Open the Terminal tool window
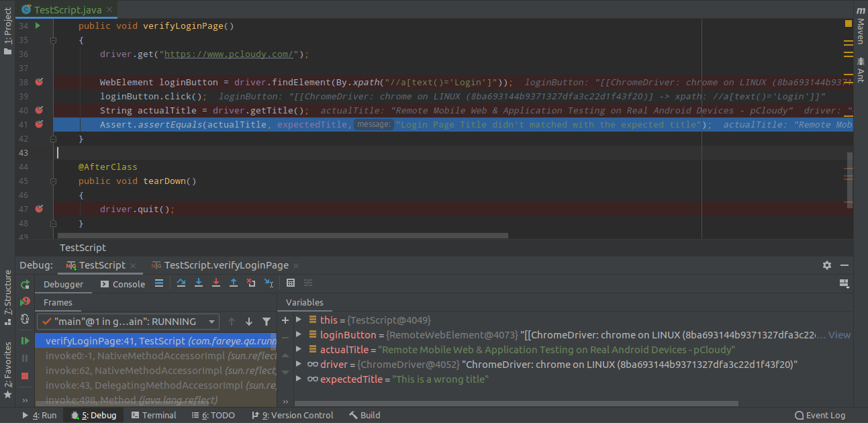The image size is (868, 423). click(x=154, y=415)
